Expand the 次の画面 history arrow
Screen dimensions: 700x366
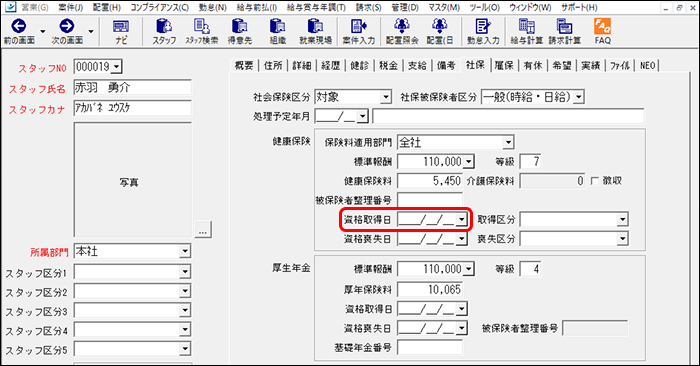point(91,31)
